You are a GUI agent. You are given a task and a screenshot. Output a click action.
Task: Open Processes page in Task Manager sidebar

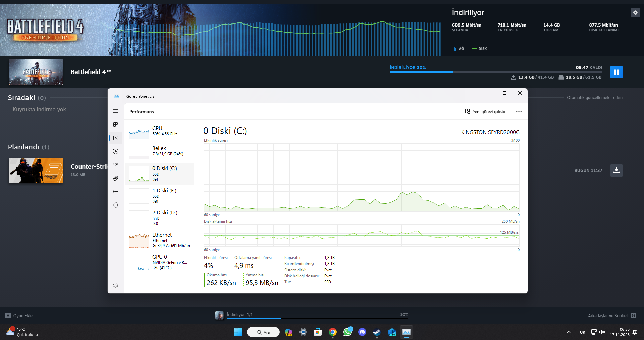pyautogui.click(x=116, y=125)
